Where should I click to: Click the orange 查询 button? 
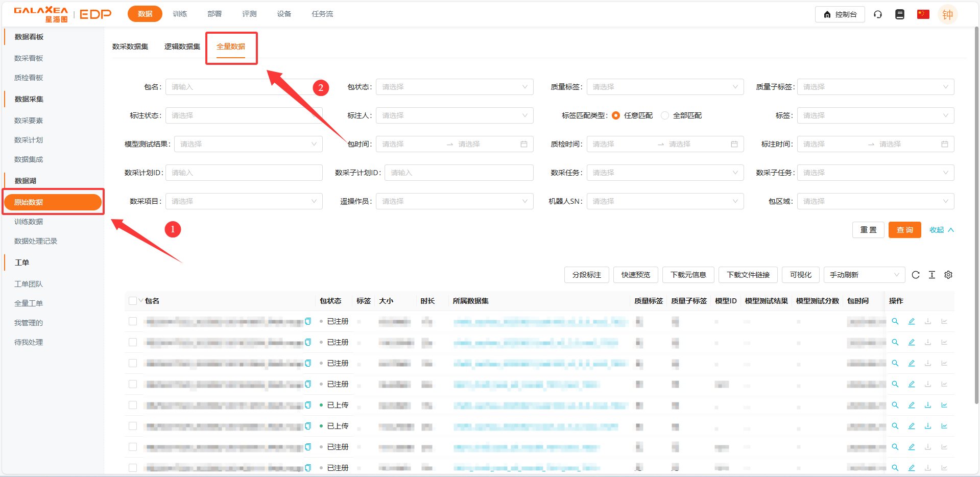(x=904, y=230)
